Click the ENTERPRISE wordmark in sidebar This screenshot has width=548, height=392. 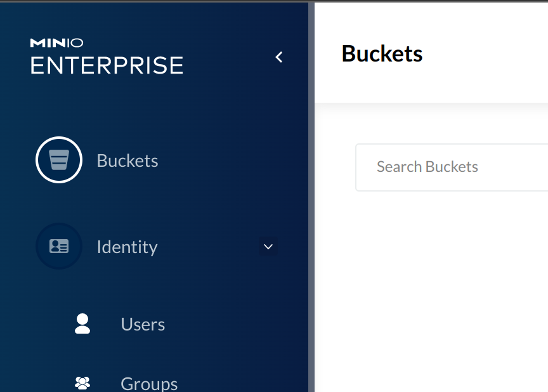point(107,65)
